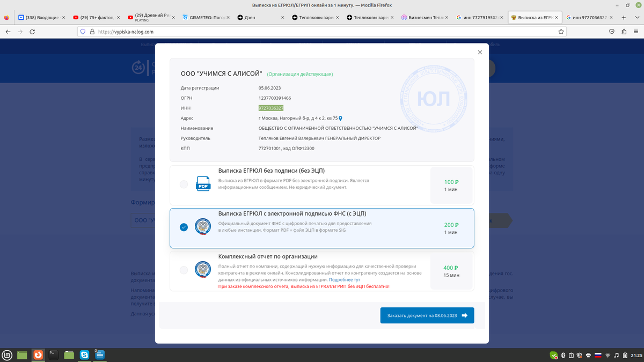
Task: Select the extract with ФНС electronic signature
Action: (x=184, y=227)
